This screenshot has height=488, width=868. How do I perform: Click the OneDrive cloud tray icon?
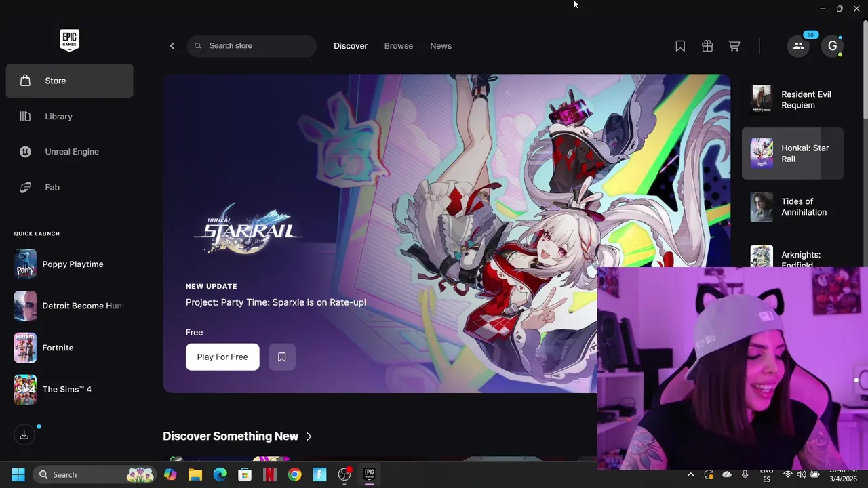pos(727,475)
